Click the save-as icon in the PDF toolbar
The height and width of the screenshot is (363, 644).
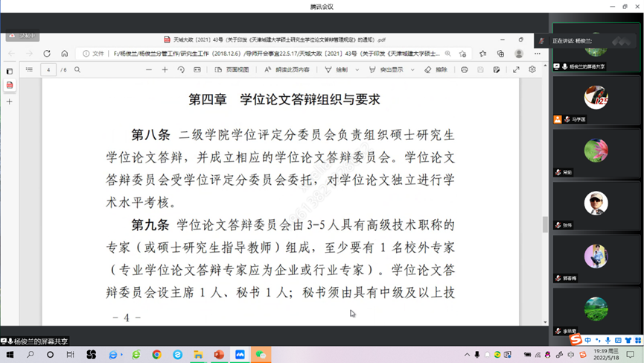(x=496, y=70)
